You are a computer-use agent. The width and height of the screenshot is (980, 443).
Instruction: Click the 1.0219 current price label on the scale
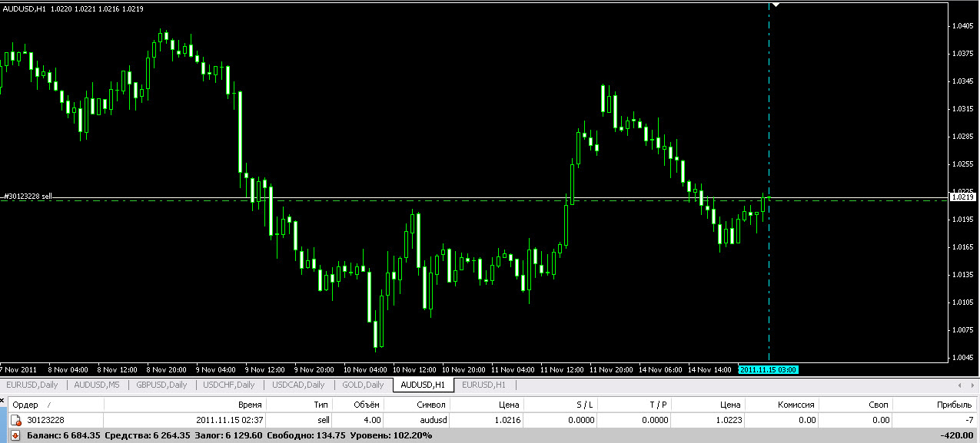coord(963,197)
